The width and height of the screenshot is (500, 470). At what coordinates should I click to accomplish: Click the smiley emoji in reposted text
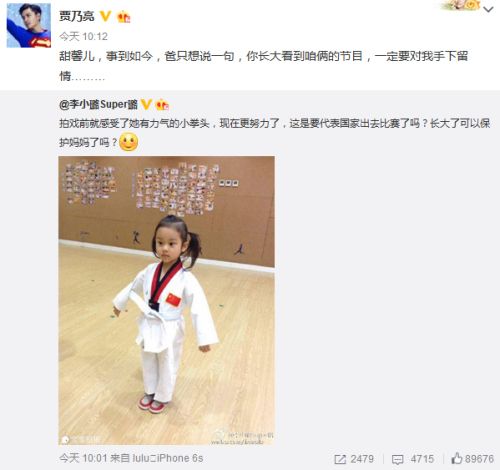coord(129,142)
